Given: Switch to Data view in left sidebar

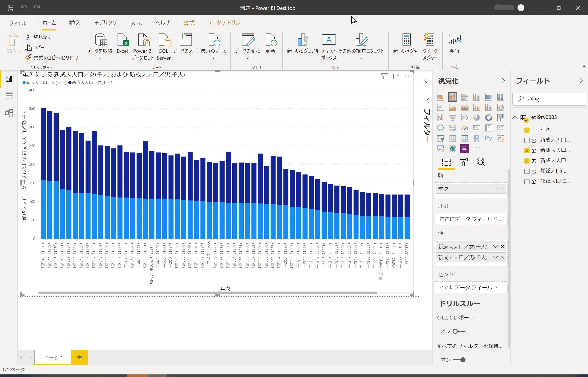Looking at the screenshot, I should [9, 96].
